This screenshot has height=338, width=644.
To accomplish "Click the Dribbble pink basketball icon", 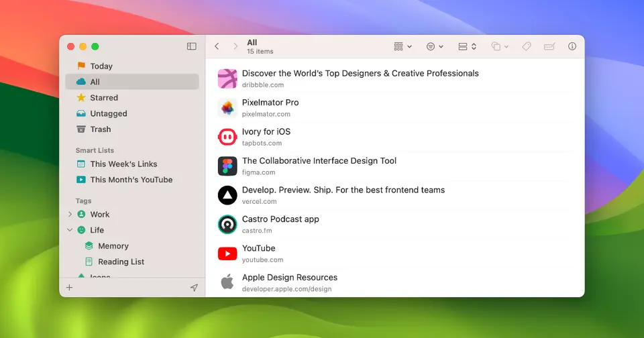I will tap(227, 79).
